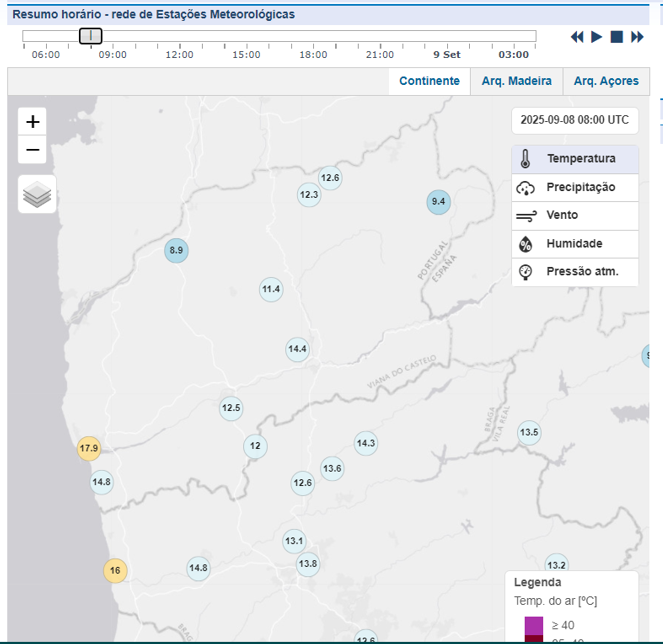Click the humidity droplet icon
Image resolution: width=663 pixels, height=644 pixels.
point(525,244)
